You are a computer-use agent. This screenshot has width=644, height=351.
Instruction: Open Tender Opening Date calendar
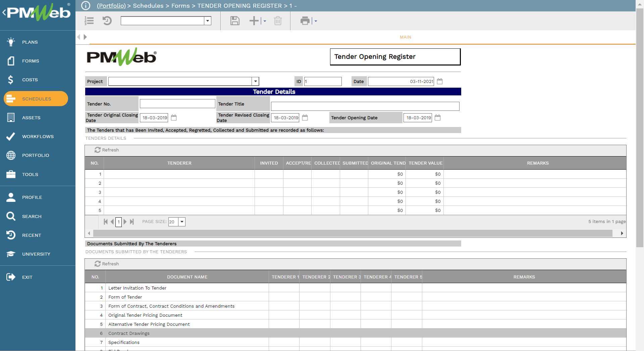point(437,118)
